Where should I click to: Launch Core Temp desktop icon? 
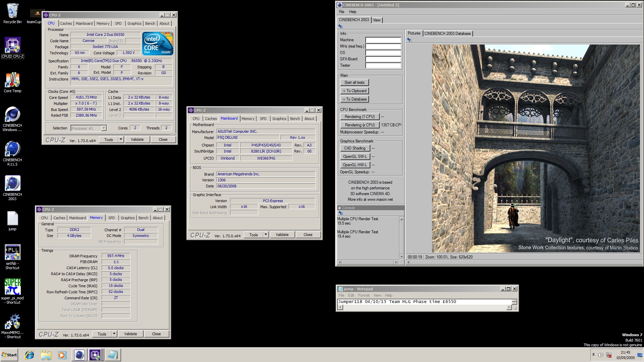(x=12, y=82)
